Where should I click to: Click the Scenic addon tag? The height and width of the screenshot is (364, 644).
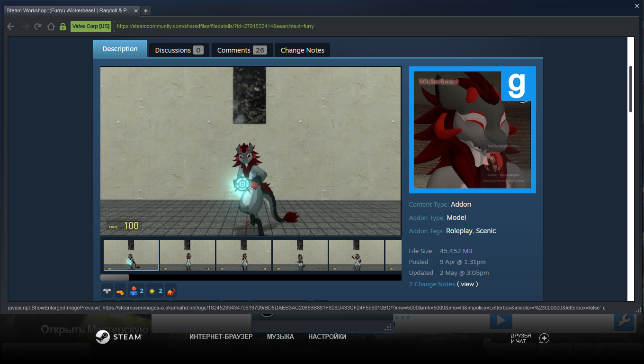(x=486, y=231)
